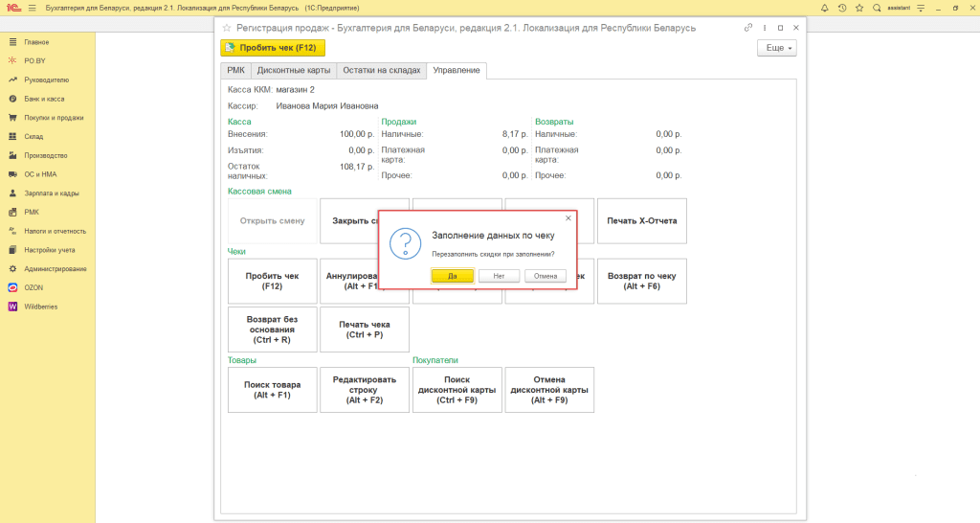980x523 pixels.
Task: Click Внесения value 100,00 р.
Action: point(357,134)
